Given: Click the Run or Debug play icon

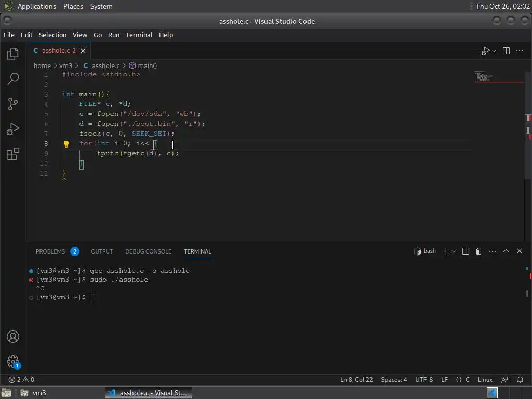Looking at the screenshot, I should coord(486,51).
